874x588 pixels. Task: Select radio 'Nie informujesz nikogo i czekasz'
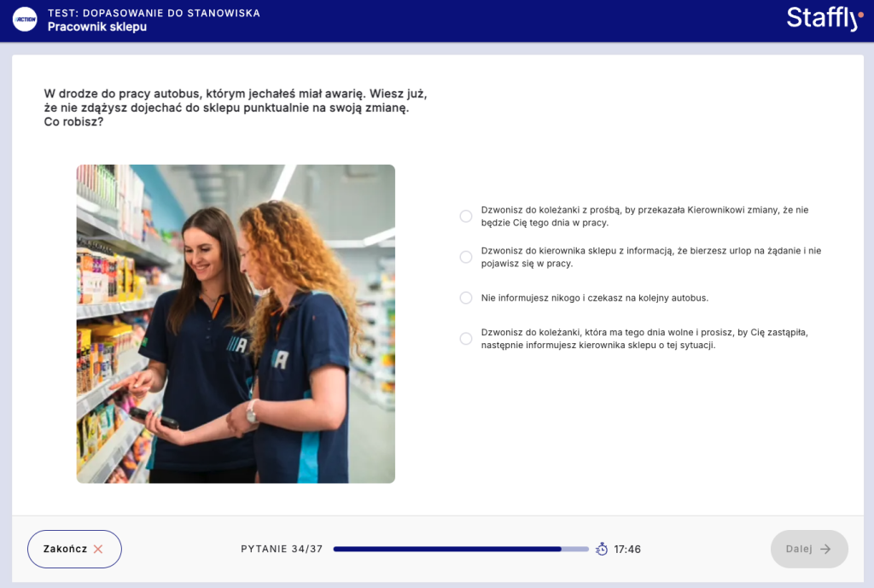[466, 298]
